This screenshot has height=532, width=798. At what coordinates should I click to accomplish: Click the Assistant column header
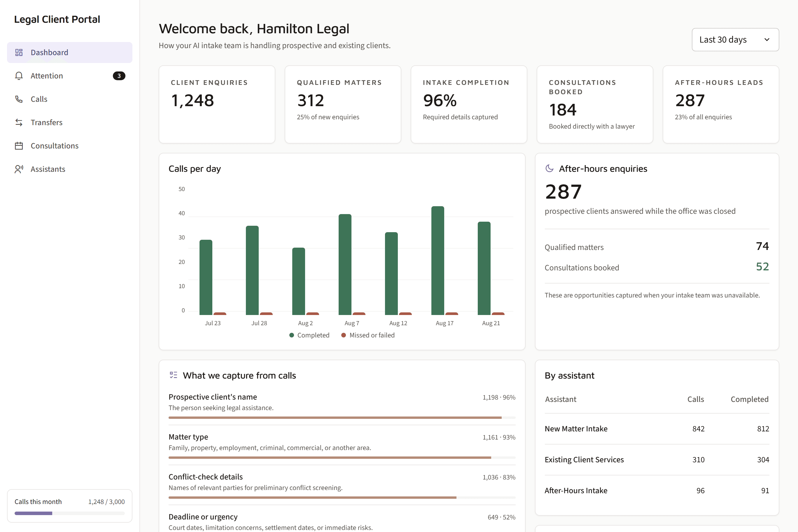[x=561, y=399]
